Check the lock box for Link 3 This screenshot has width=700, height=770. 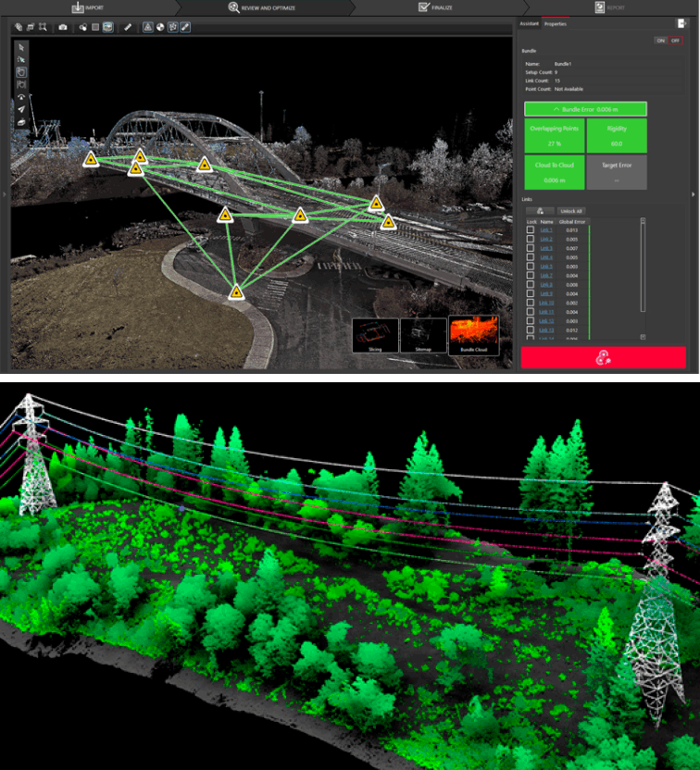(x=531, y=248)
